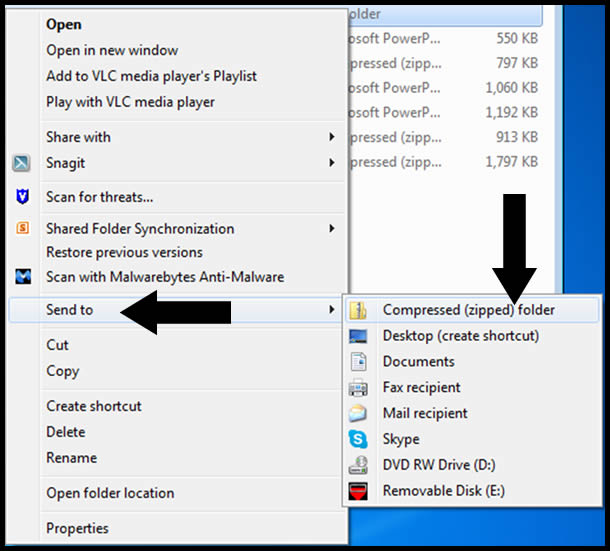Viewport: 610px width, 551px height.
Task: Select the Snagit menu entry
Action: tap(65, 163)
